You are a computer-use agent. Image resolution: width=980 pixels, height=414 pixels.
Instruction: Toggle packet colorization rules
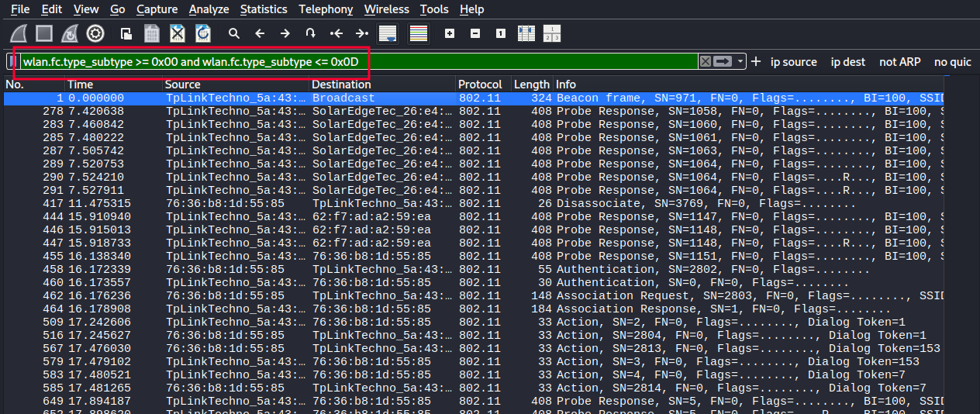(x=419, y=33)
